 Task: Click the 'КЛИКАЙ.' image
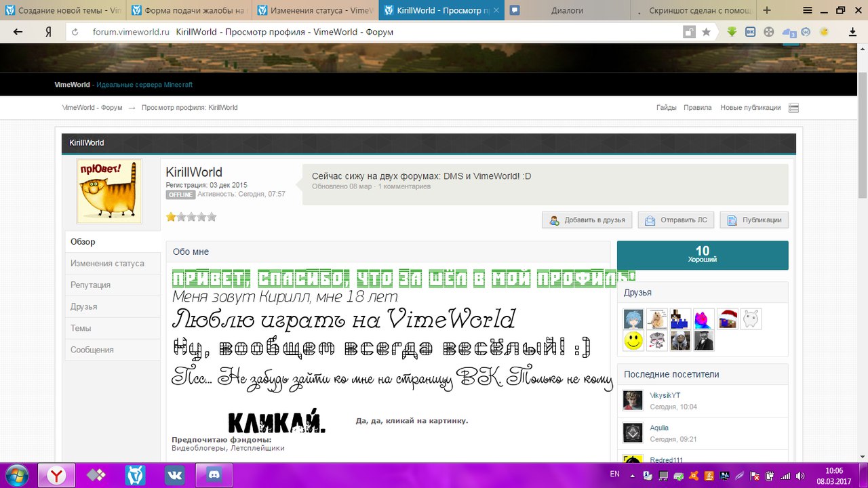(277, 421)
